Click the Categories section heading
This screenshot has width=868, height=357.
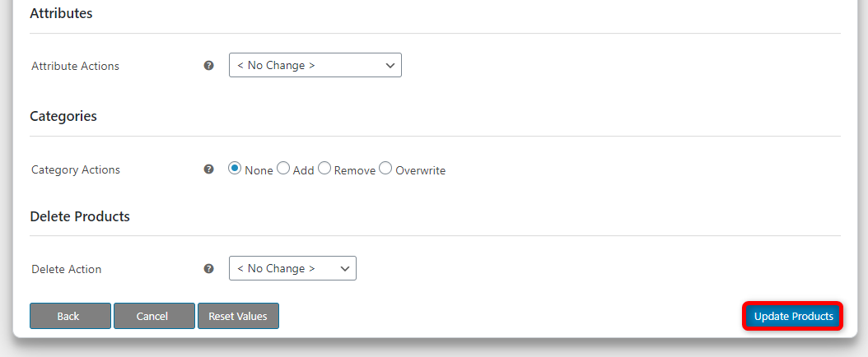63,116
